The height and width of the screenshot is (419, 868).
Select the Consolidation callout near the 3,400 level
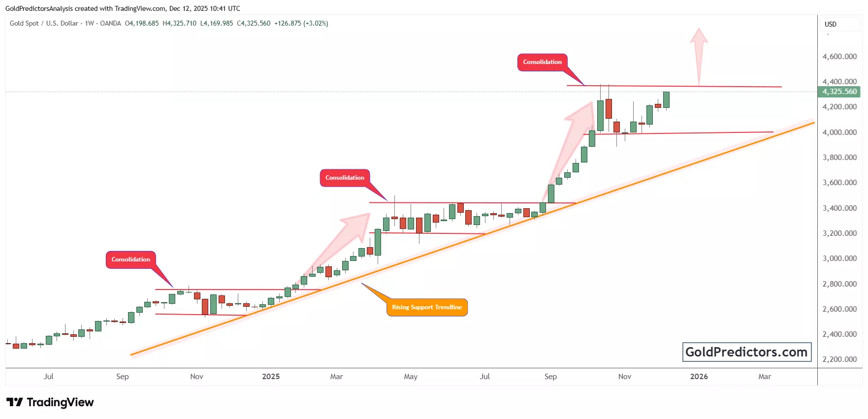[345, 178]
